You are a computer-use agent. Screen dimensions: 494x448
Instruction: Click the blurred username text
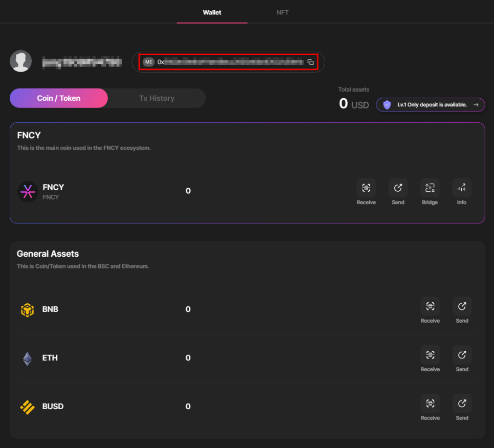82,62
